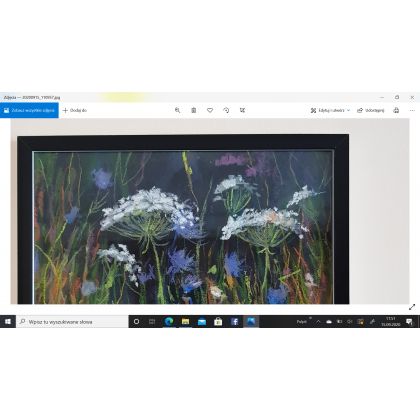The image size is (420, 420).
Task: Click the zoom magnifier icon in toolbar
Action: coord(177,110)
